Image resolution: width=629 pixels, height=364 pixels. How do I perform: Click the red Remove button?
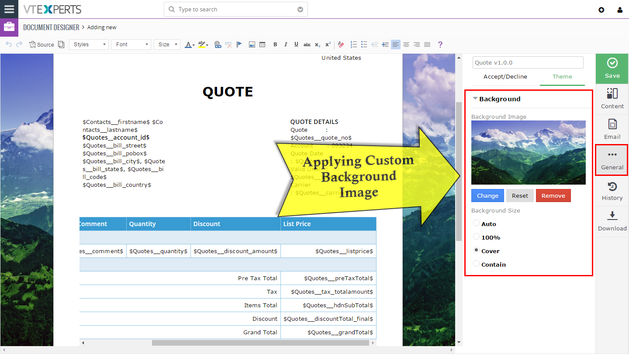point(553,196)
